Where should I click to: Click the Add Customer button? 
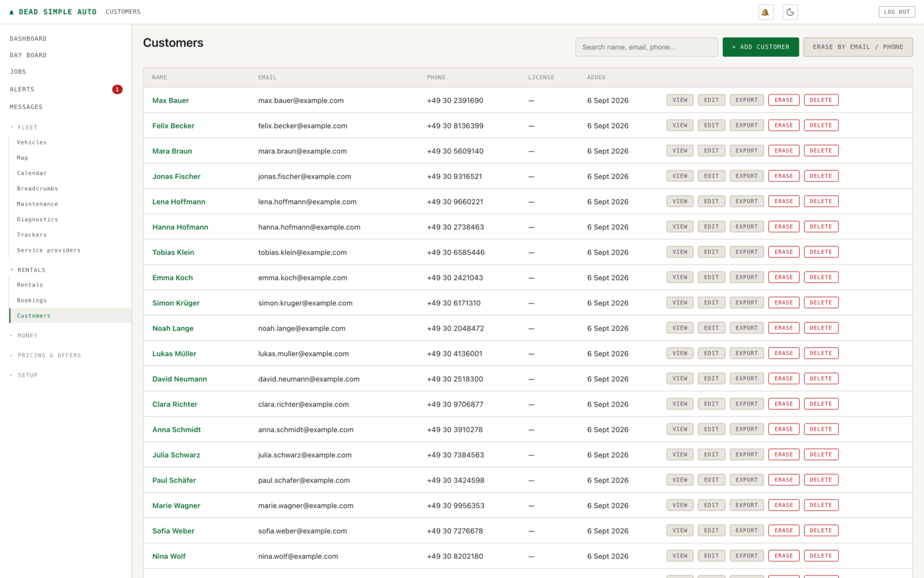(760, 47)
